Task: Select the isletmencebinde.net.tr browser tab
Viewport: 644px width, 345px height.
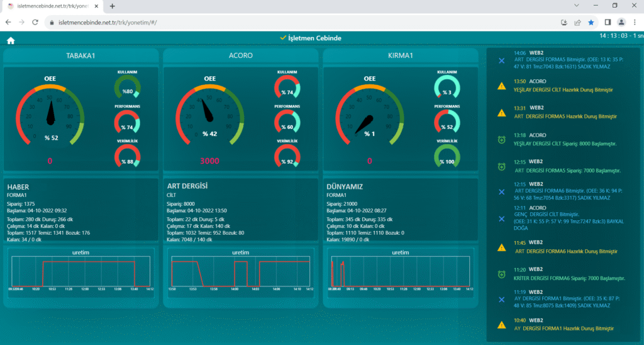Action: click(x=52, y=6)
